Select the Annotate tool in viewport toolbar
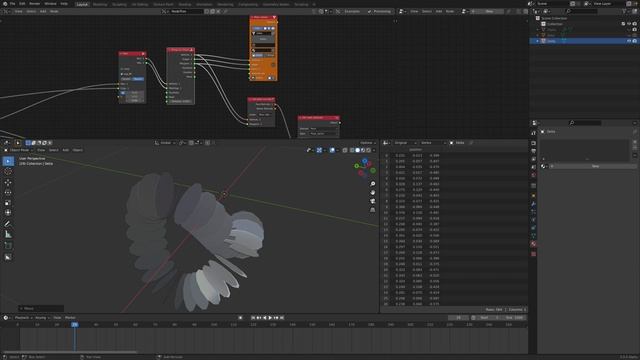Image resolution: width=640 pixels, height=360 pixels. click(8, 224)
